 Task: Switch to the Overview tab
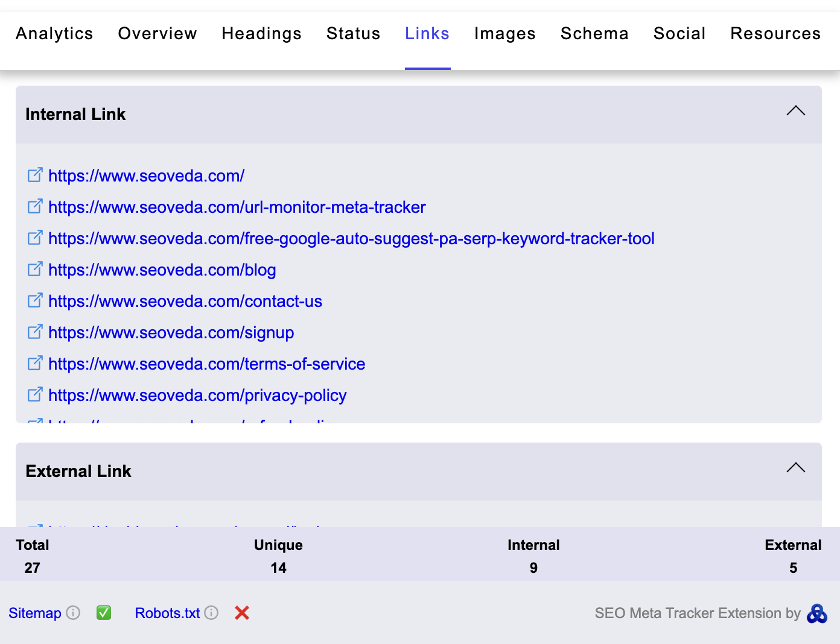coord(157,34)
